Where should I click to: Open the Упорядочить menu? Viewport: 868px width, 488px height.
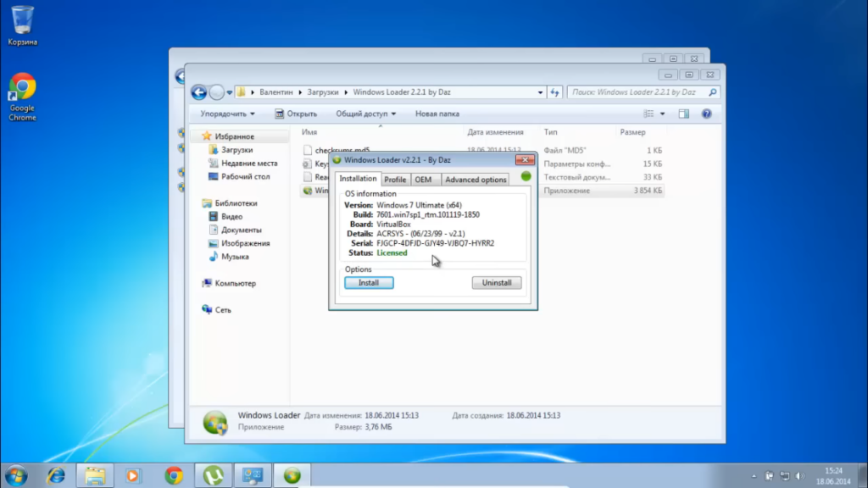227,114
